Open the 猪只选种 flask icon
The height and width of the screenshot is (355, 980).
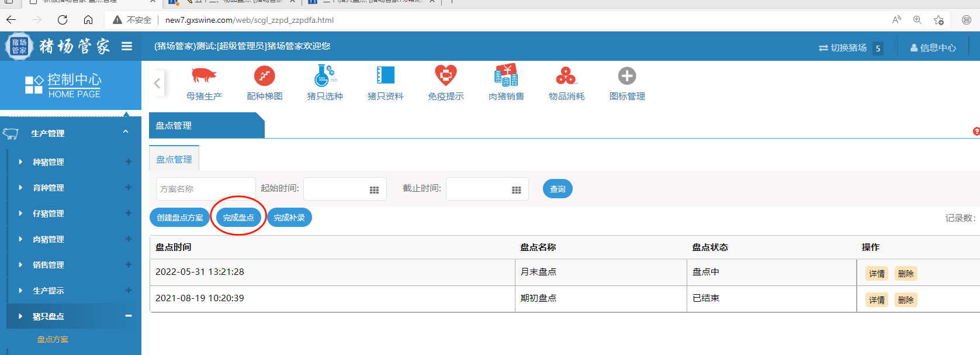(x=324, y=76)
